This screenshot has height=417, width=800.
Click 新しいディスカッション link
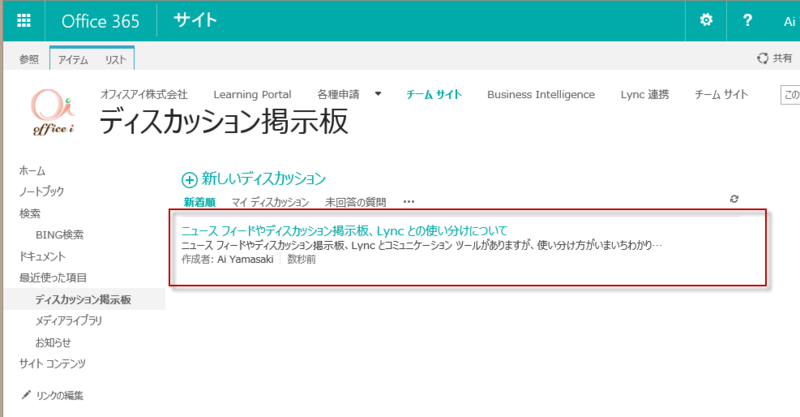[263, 179]
